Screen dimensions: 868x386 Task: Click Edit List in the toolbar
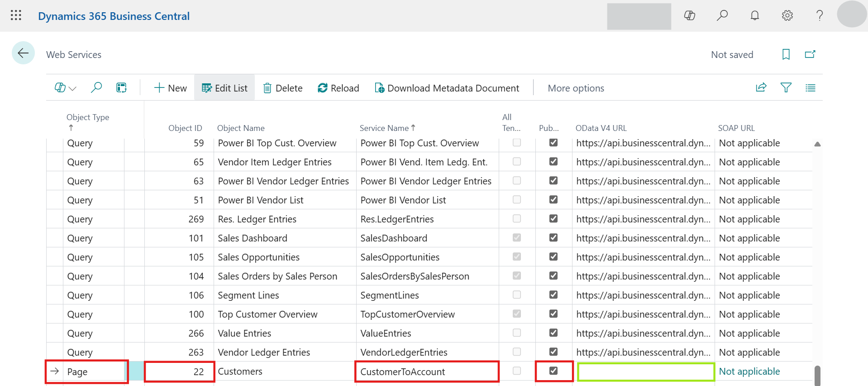pos(224,88)
